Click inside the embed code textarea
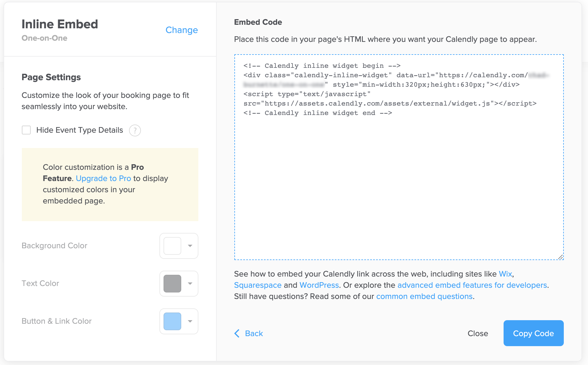 (399, 157)
